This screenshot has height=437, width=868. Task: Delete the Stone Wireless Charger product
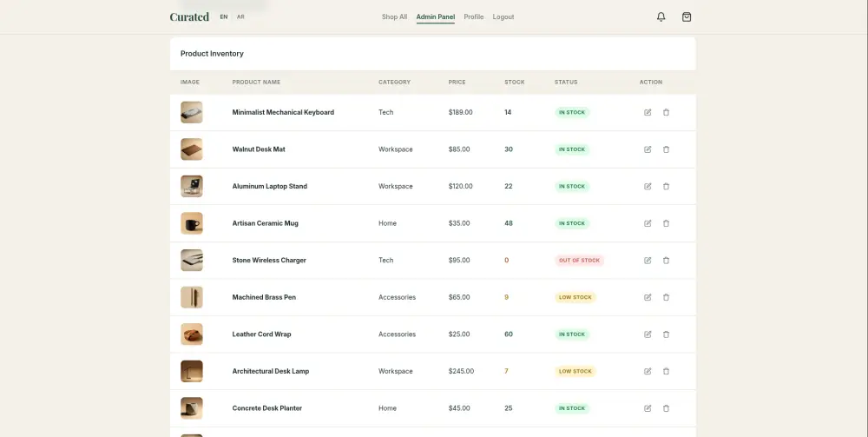(x=666, y=261)
